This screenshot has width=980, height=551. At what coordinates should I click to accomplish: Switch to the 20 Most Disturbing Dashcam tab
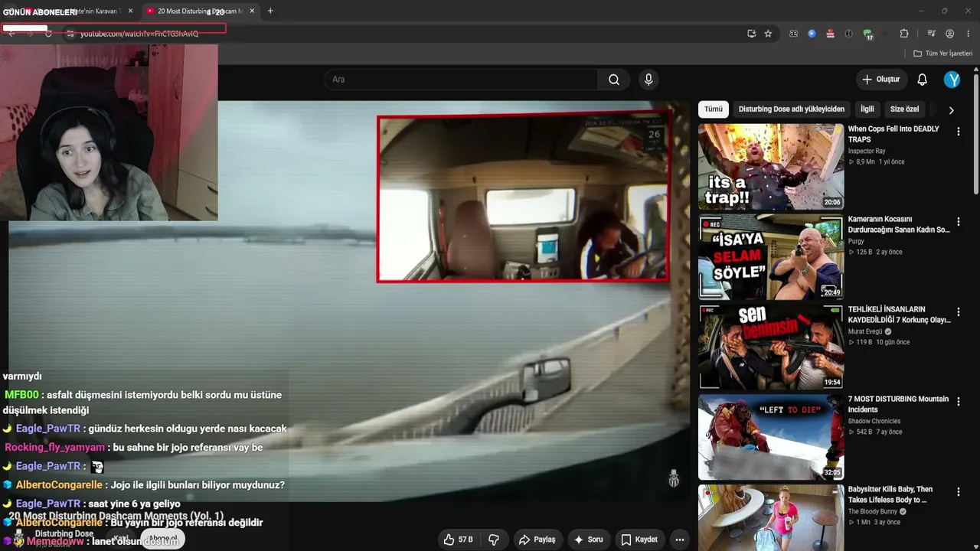(199, 11)
